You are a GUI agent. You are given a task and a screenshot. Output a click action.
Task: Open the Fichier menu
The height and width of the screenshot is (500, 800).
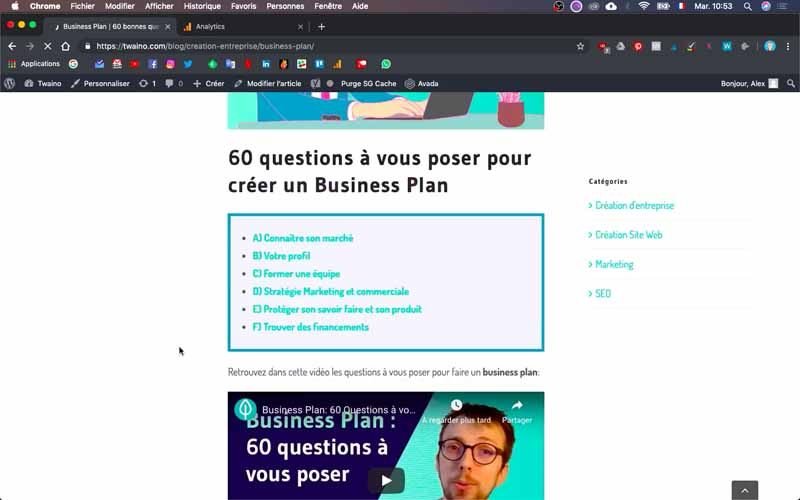point(82,6)
